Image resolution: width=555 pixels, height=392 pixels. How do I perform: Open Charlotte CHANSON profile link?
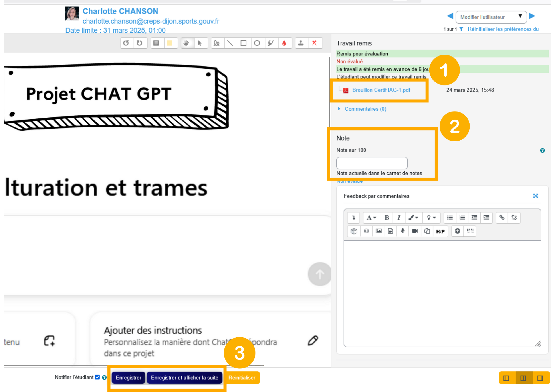pyautogui.click(x=120, y=11)
